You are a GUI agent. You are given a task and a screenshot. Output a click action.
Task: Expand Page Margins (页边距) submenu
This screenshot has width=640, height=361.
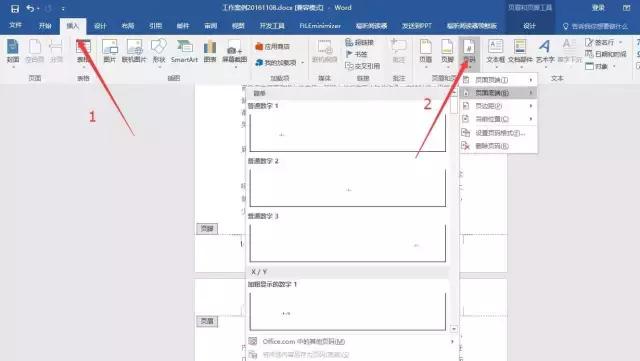coord(498,106)
